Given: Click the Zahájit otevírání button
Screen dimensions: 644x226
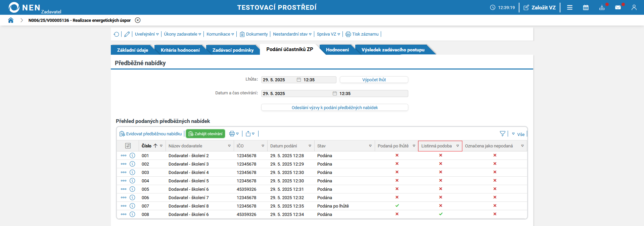Looking at the screenshot, I should (205, 134).
